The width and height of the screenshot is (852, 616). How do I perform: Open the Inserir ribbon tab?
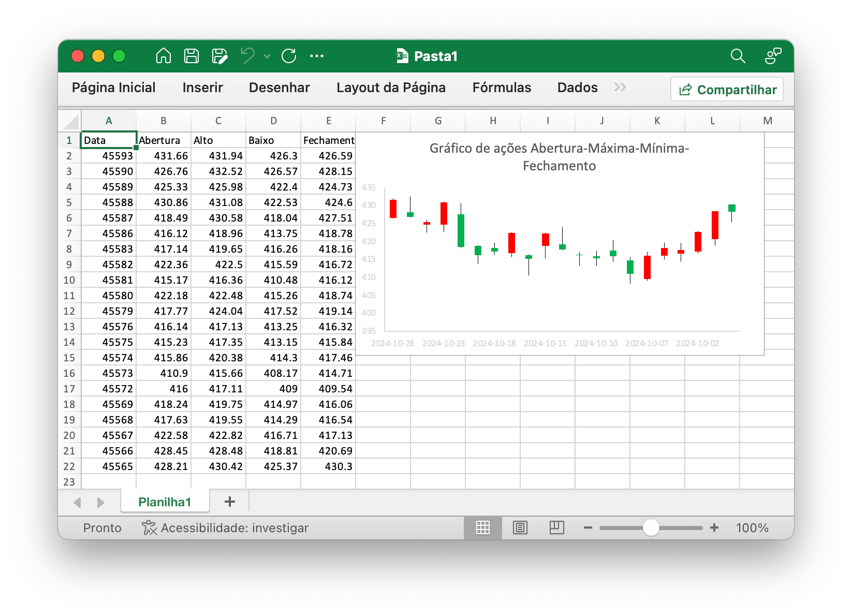[x=203, y=87]
